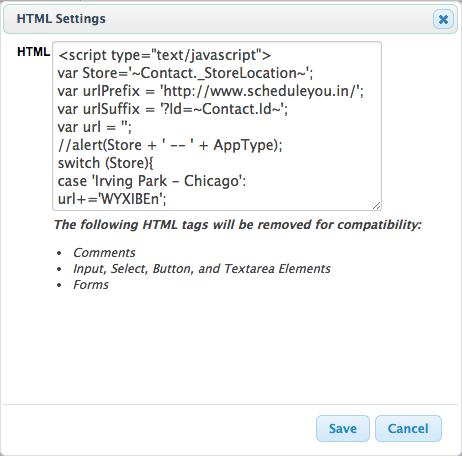Click the compatibility warning heading text
462x456 pixels.
tap(238, 225)
